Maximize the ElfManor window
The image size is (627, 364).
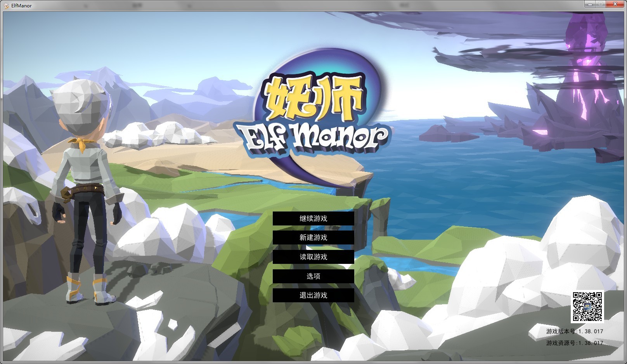click(x=601, y=4)
